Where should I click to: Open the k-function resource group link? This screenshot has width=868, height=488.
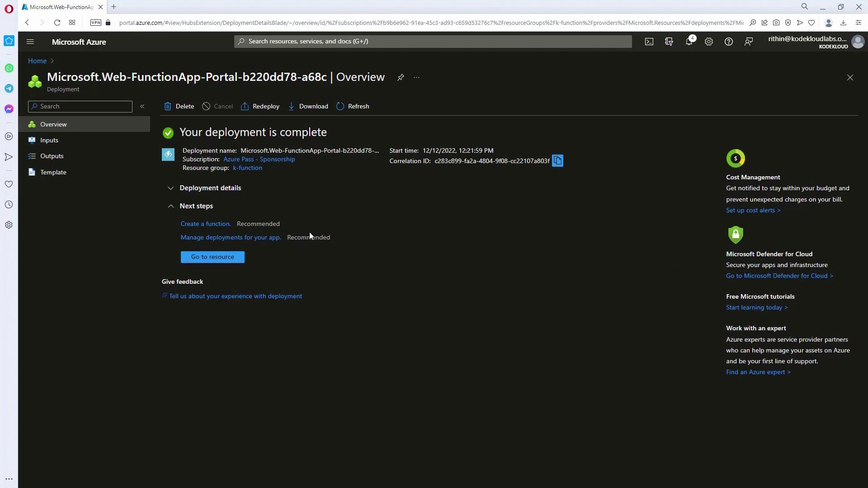click(x=247, y=168)
